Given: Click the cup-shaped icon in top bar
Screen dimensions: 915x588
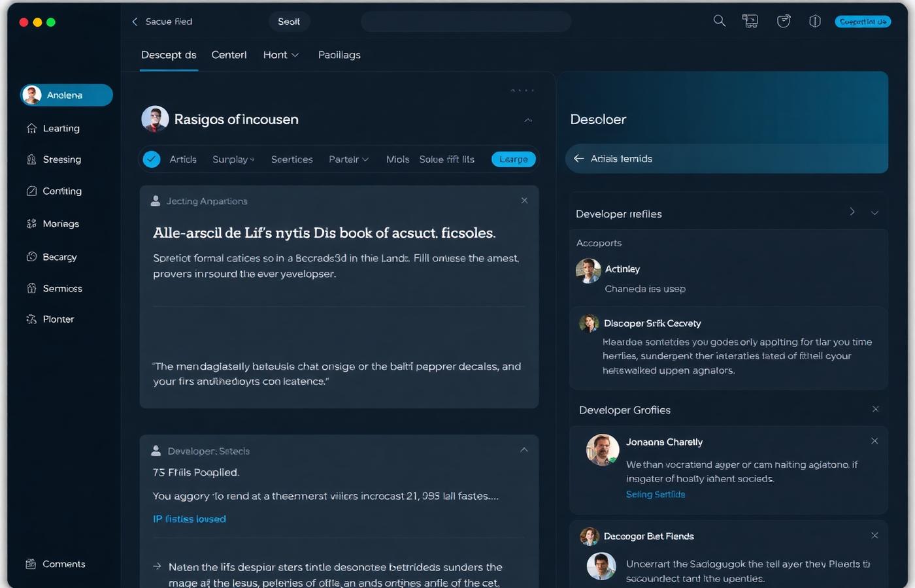Looking at the screenshot, I should coord(784,21).
